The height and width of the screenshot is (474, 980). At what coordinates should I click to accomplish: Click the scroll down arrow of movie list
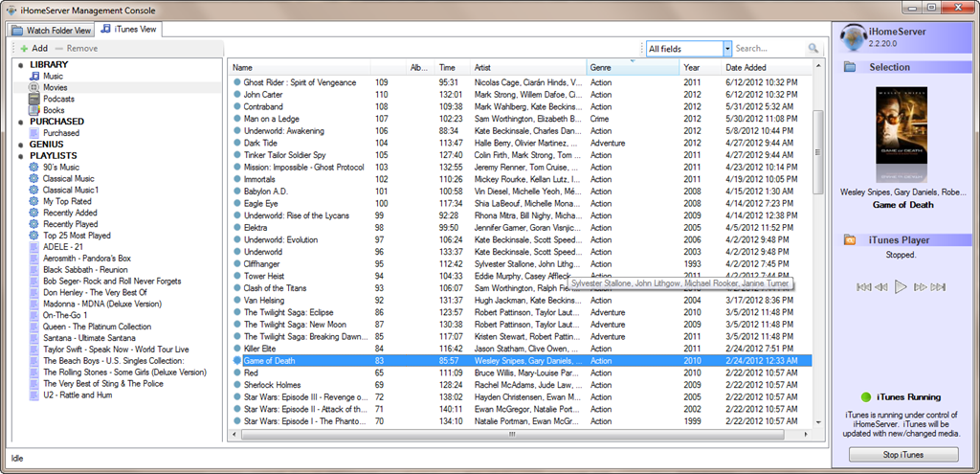[x=817, y=424]
